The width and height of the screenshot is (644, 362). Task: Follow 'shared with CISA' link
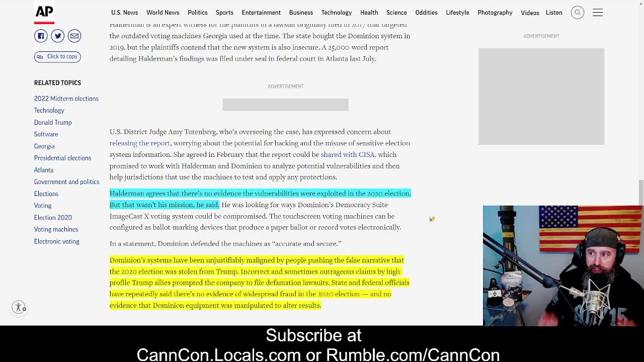(348, 154)
